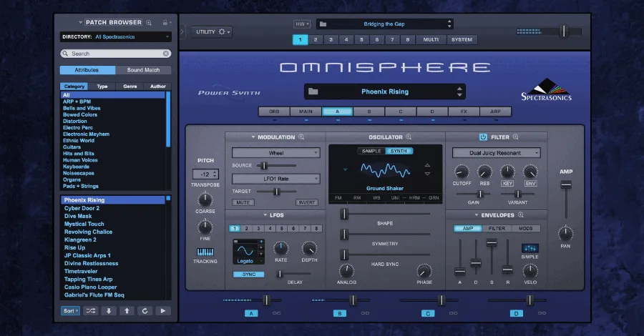The height and width of the screenshot is (336, 644).
Task: Toggle modulation Mute button
Action: pyautogui.click(x=243, y=202)
